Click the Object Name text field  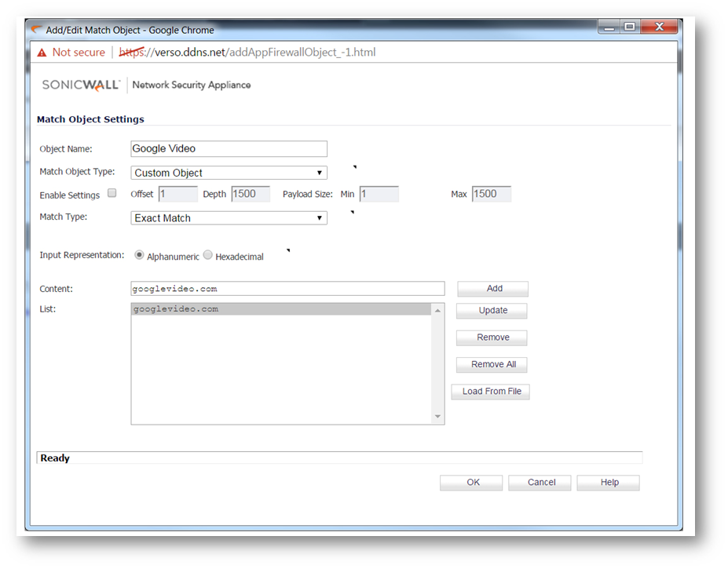coord(229,149)
